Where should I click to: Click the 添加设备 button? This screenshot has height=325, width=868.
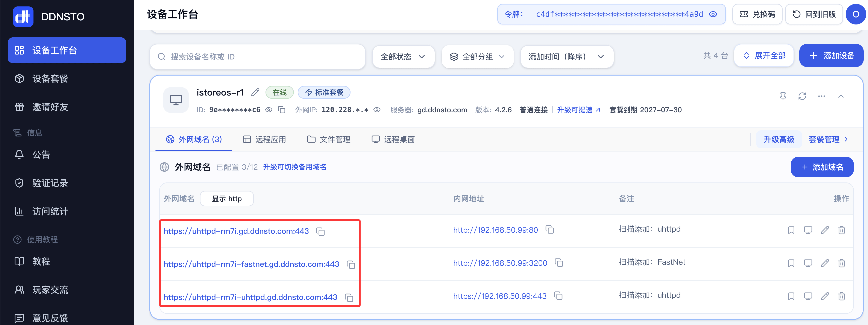coord(831,56)
